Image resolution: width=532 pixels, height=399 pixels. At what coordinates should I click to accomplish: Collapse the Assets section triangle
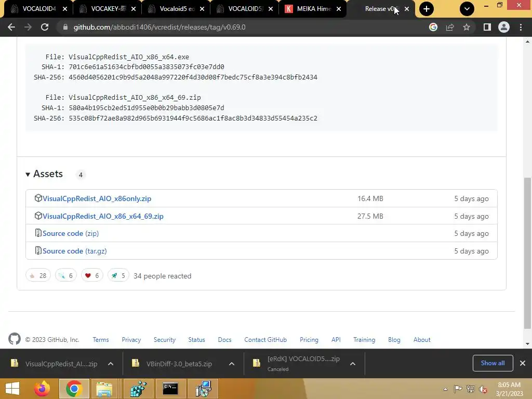28,175
